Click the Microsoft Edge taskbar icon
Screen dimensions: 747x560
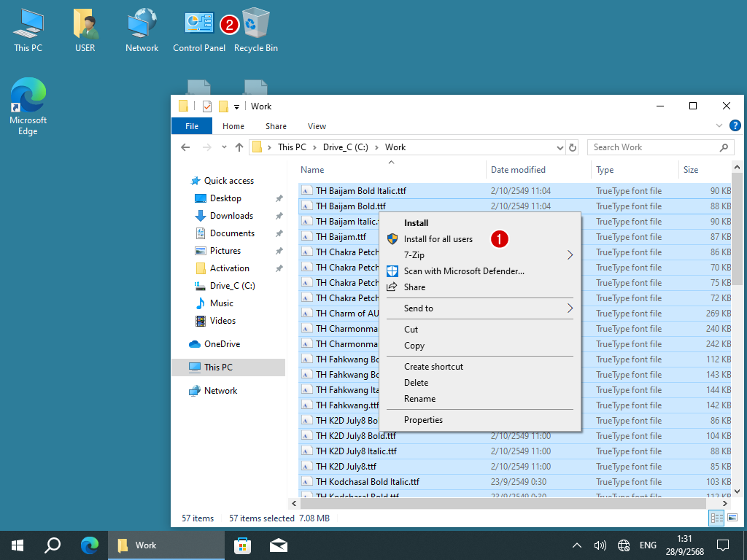90,545
